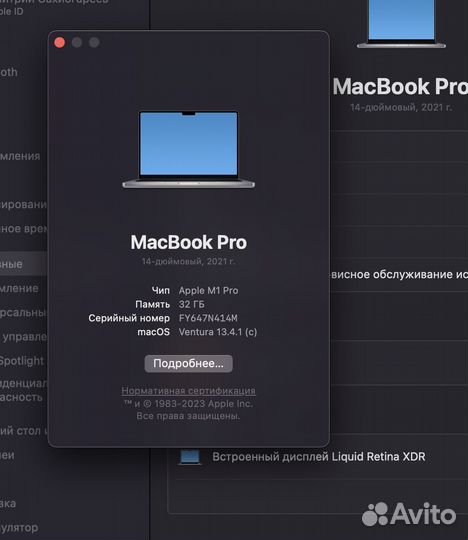Click the MacBook Pro title in About window
Screen dimensions: 468x540
click(188, 242)
